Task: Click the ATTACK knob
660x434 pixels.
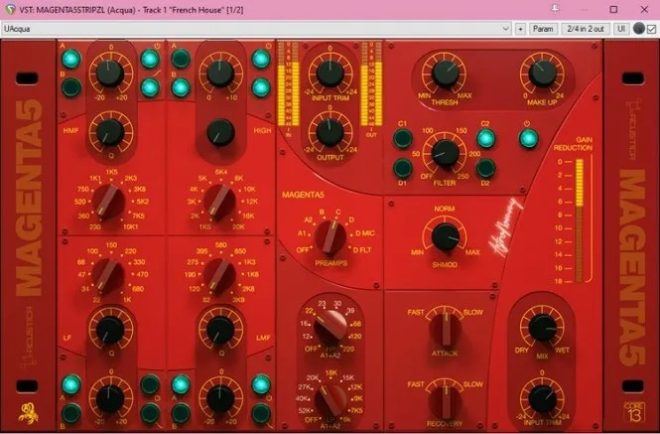Action: (445, 329)
